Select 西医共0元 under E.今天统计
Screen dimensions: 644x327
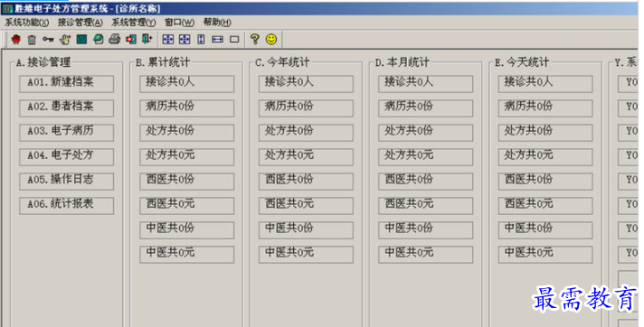point(545,206)
